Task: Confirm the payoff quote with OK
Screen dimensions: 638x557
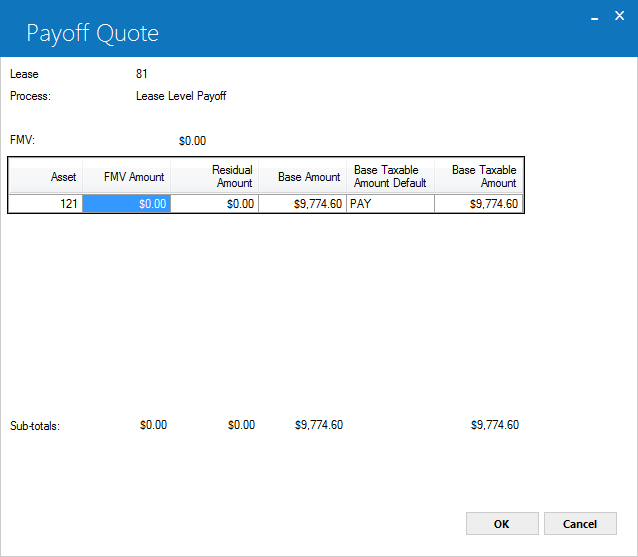Action: (502, 524)
